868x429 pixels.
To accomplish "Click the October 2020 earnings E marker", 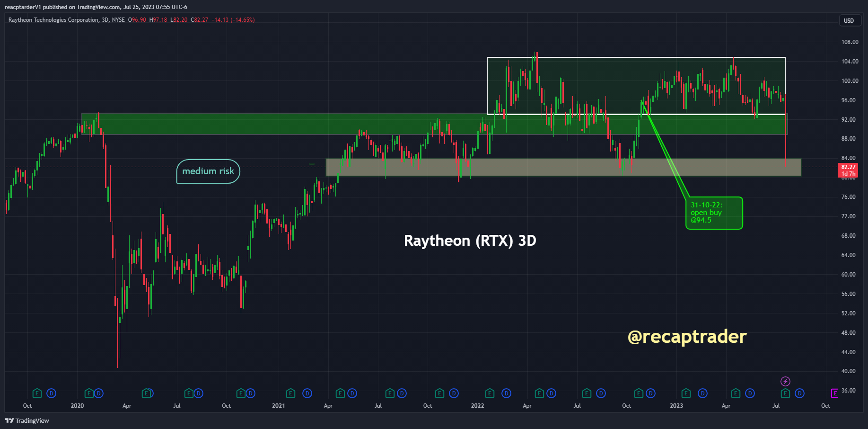I will point(241,393).
